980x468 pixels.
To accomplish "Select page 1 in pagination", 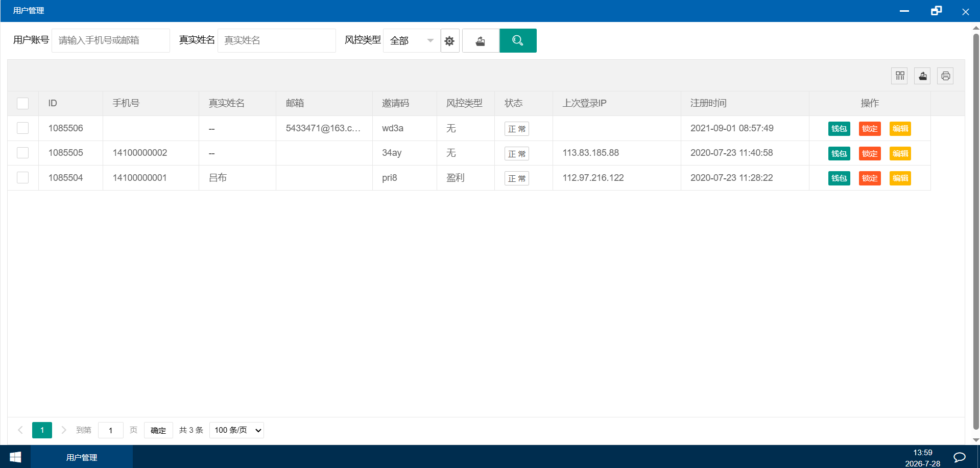I will coord(42,430).
